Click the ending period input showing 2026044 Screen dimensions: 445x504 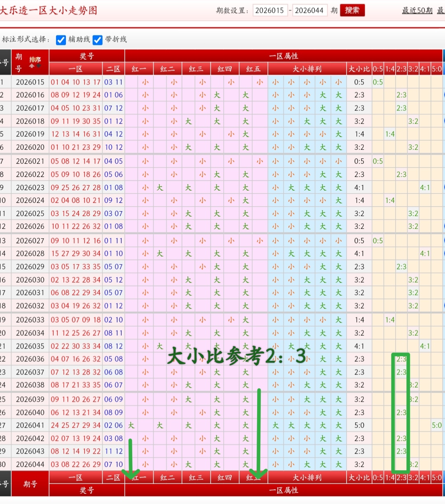310,10
